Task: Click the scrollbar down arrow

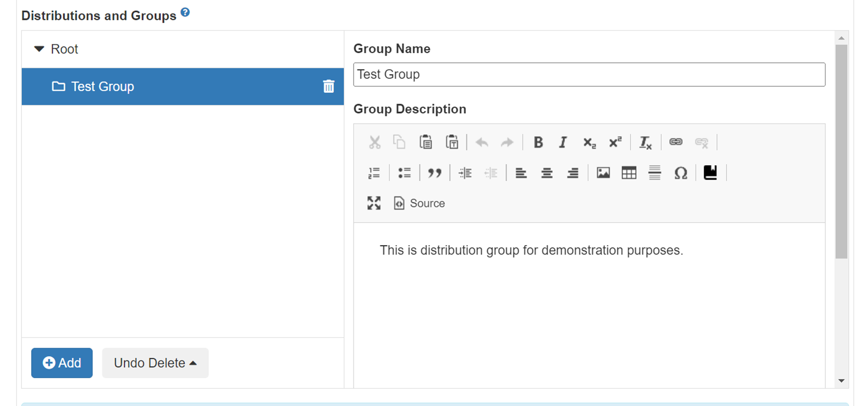Action: tap(841, 381)
